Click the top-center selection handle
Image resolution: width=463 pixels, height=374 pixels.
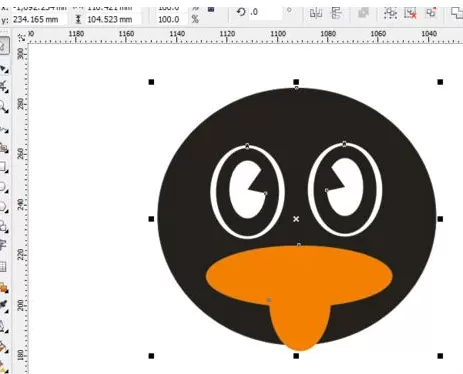tap(296, 82)
